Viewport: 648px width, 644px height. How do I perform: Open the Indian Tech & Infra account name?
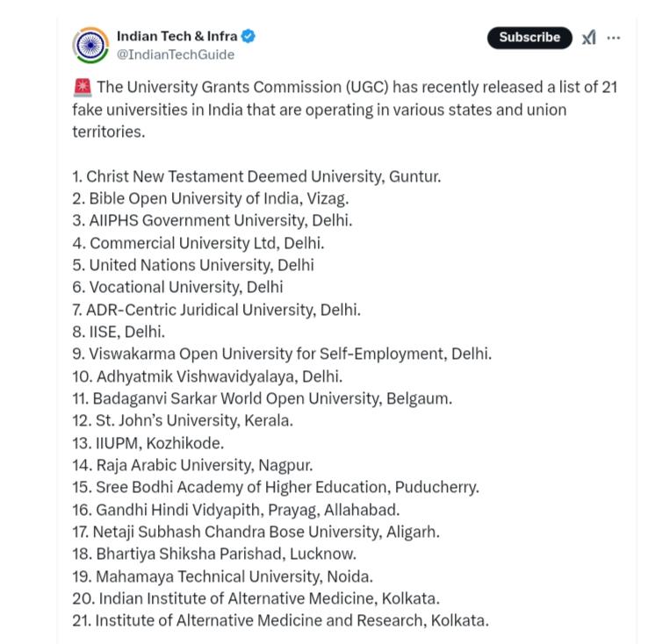176,37
